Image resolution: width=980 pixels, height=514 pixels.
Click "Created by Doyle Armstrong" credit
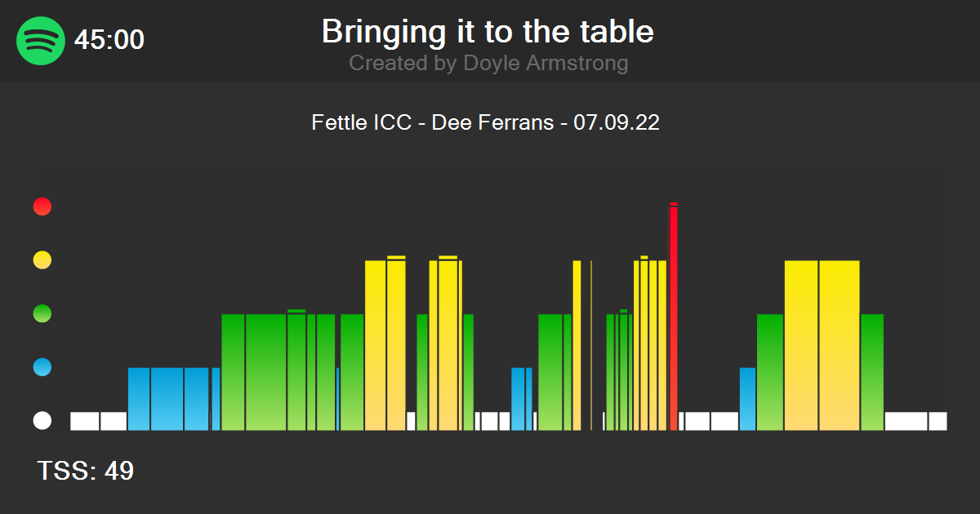point(488,63)
